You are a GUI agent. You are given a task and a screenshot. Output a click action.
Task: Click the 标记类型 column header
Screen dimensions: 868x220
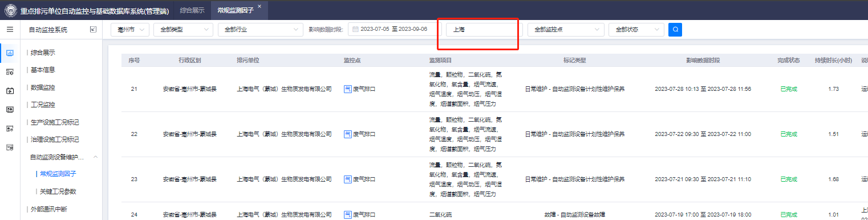(x=574, y=61)
